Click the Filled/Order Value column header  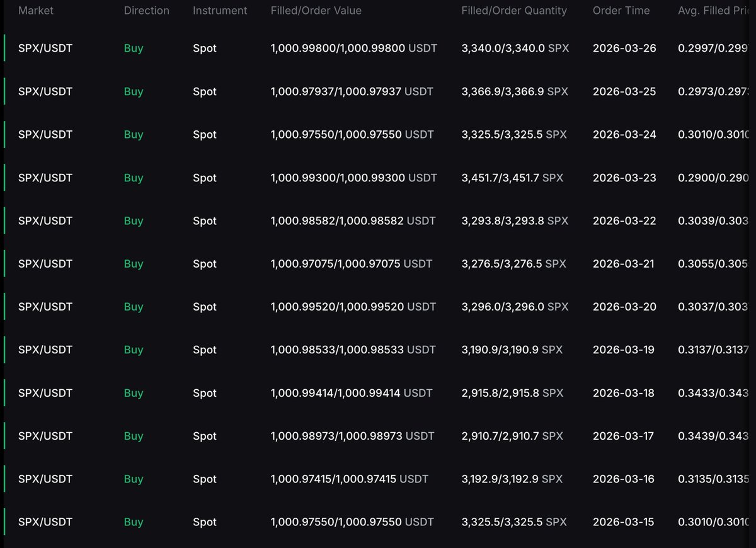[316, 10]
